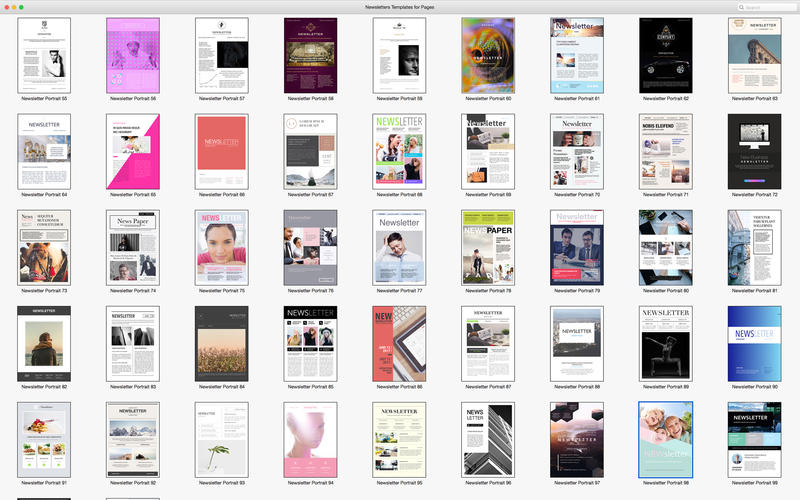This screenshot has width=800, height=500.
Task: Click the 'Newsletter Portrait 81' label
Action: coord(754,290)
